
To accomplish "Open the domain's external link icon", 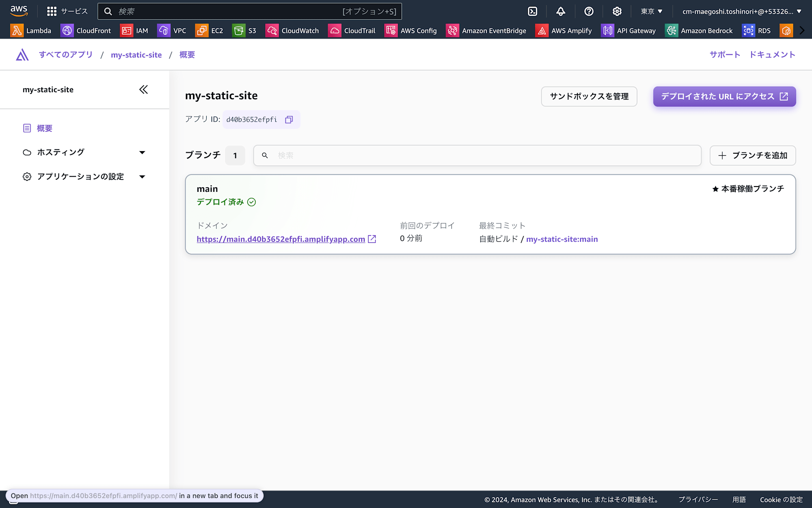I will tap(372, 239).
